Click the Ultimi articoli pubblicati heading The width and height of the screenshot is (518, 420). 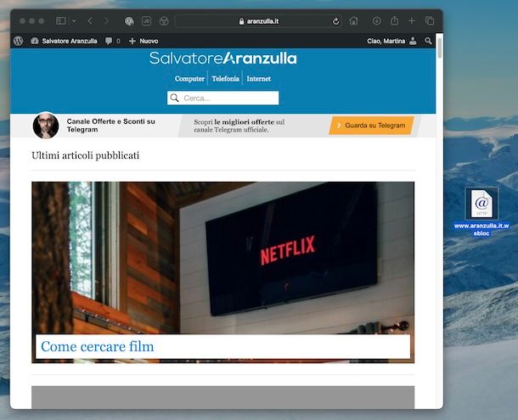click(85, 155)
